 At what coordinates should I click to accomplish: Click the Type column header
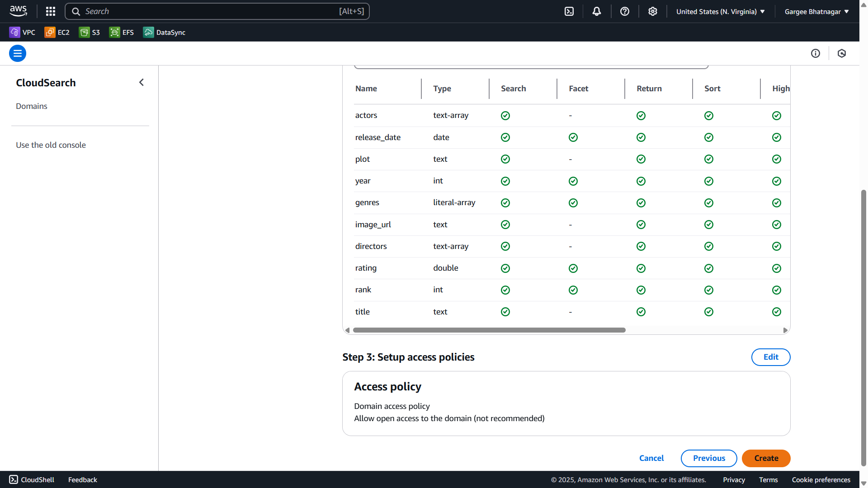[442, 89]
